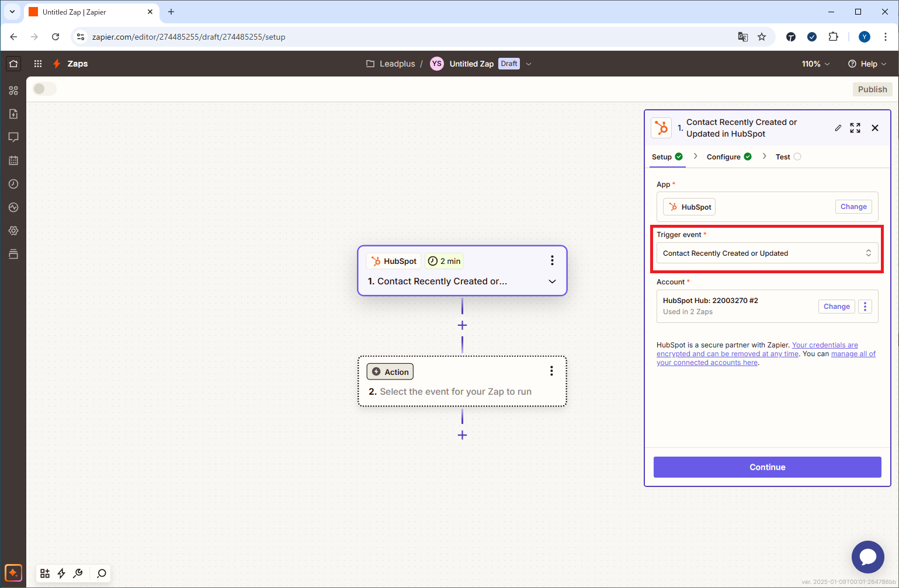Open Chrome three-dot menu

click(886, 37)
